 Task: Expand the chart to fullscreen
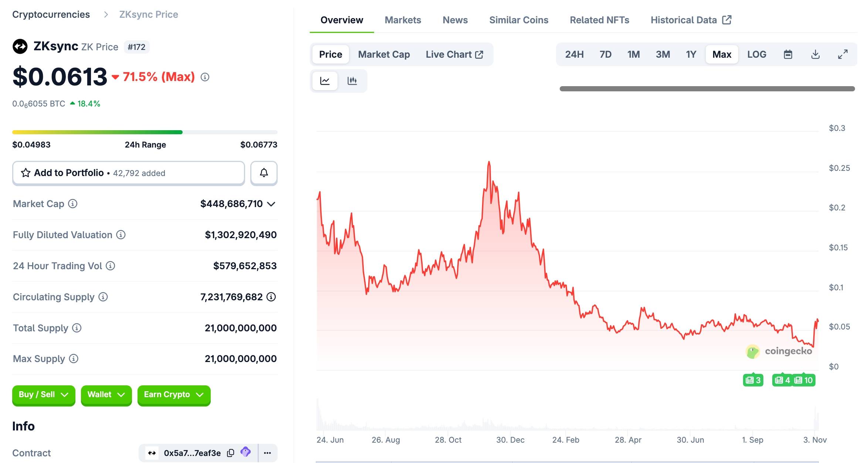coord(843,54)
